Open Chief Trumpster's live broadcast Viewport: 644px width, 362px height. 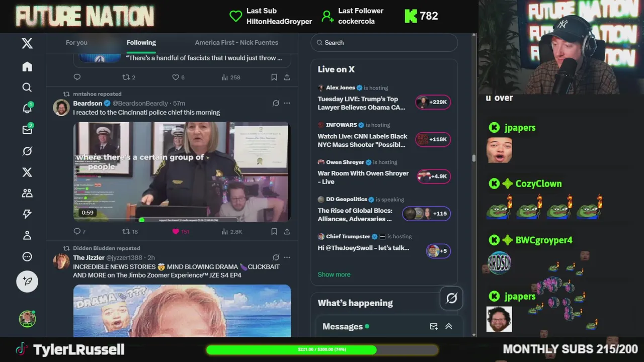(x=363, y=248)
